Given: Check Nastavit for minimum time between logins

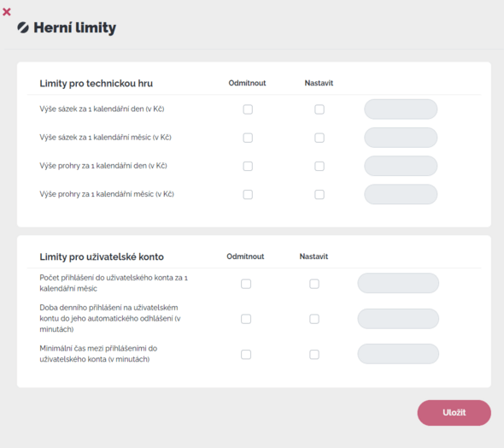Looking at the screenshot, I should [314, 354].
